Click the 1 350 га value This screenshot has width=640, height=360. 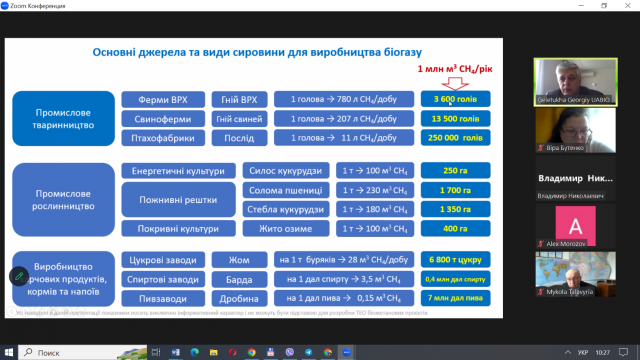tap(456, 209)
